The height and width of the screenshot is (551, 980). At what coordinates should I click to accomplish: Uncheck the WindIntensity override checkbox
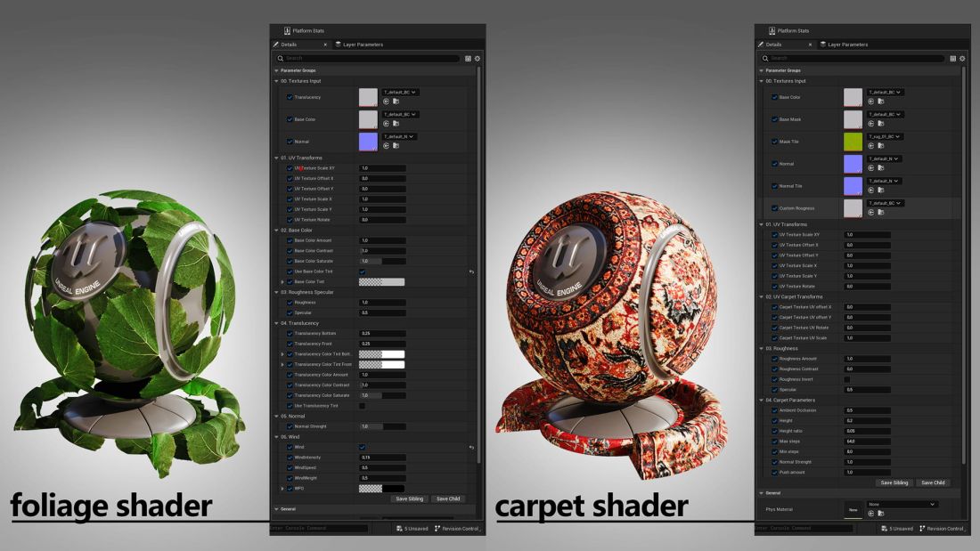pyautogui.click(x=290, y=458)
